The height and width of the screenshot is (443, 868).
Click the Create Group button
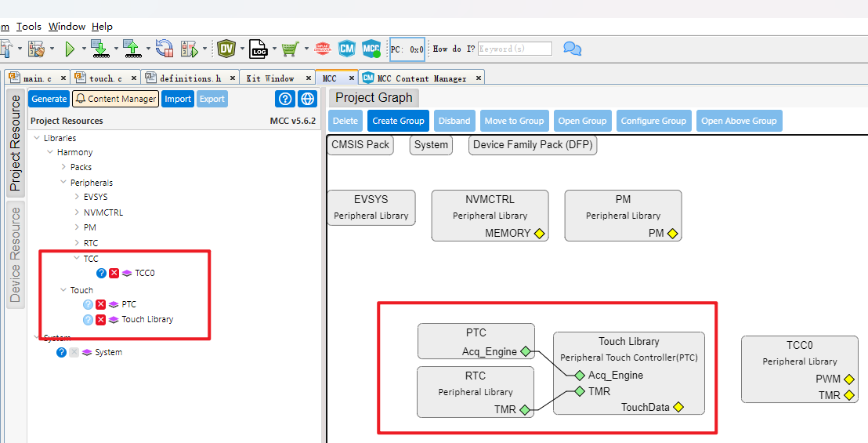point(398,121)
